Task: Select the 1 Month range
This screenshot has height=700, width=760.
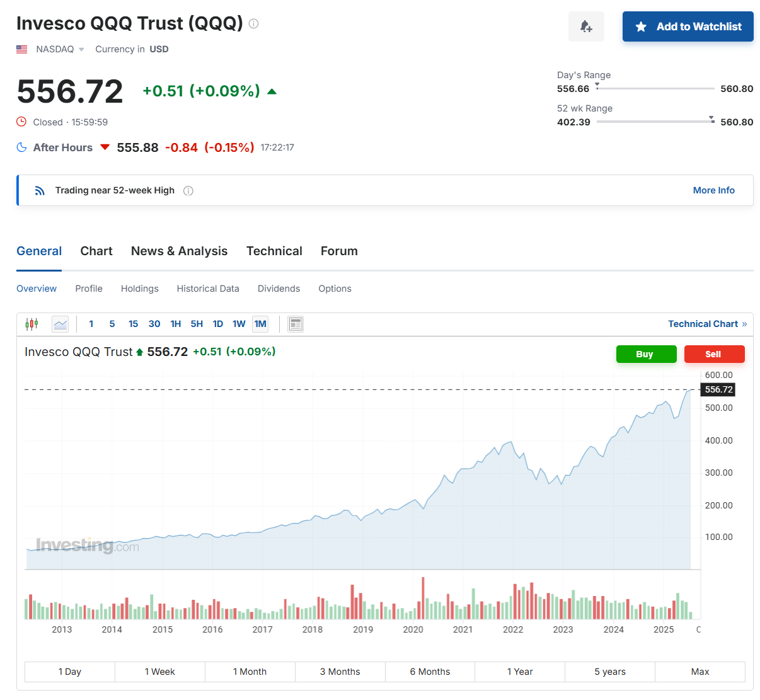Action: pos(250,672)
